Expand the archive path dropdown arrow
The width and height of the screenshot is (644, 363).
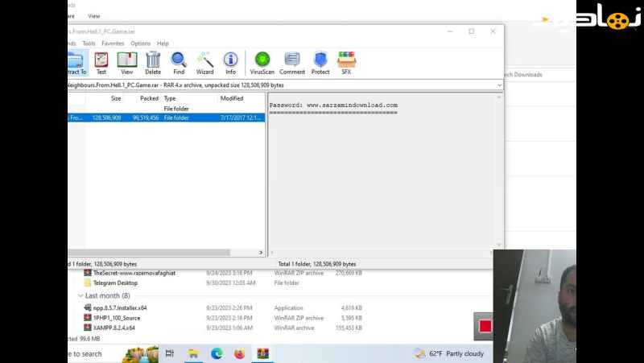click(x=499, y=85)
